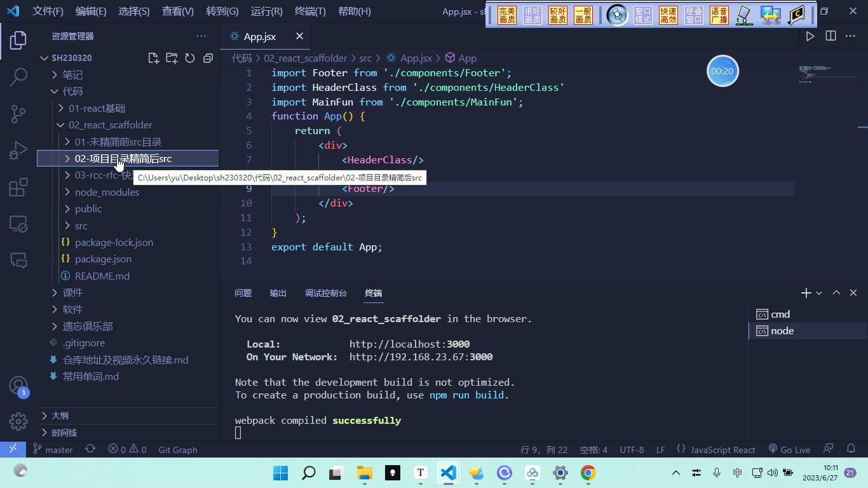Toggle 快速高效 mode in sharing toolbar
The height and width of the screenshot is (488, 868).
pyautogui.click(x=668, y=15)
